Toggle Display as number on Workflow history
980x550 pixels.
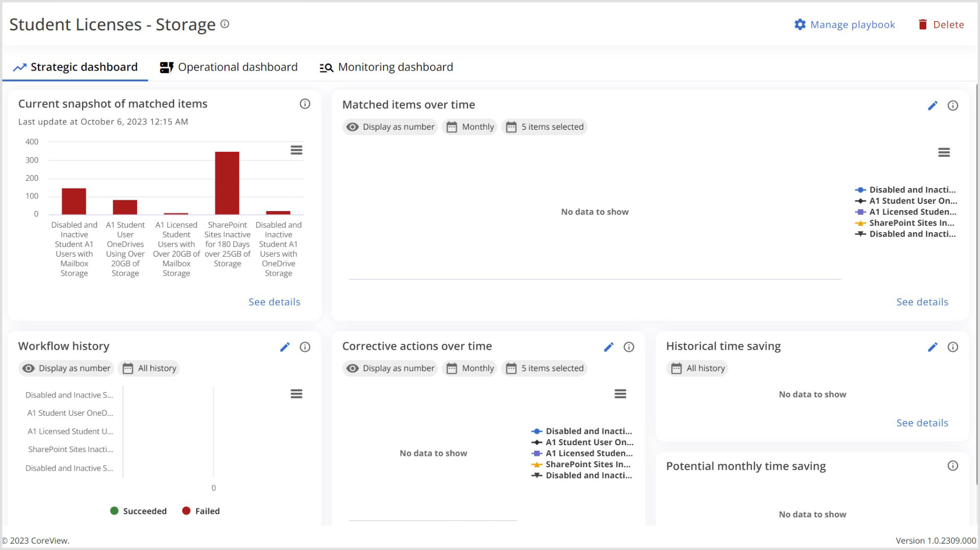66,368
